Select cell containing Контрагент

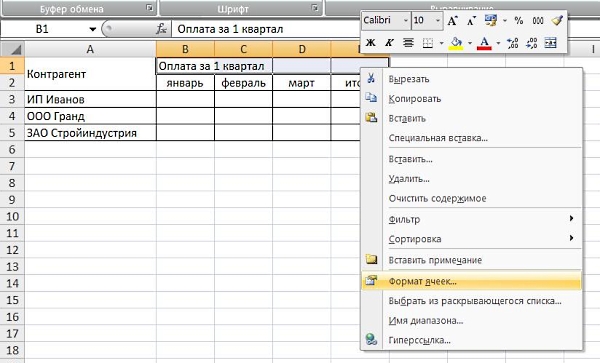tap(90, 74)
